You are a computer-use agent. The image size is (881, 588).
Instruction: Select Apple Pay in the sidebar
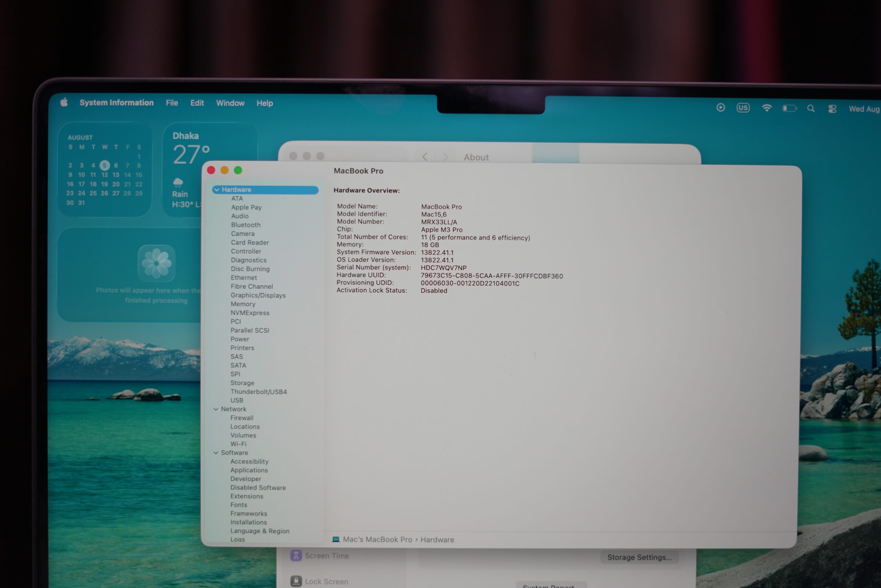coord(246,207)
